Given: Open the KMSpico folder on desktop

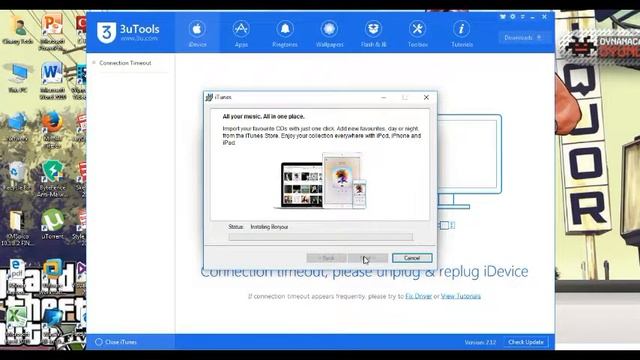Looking at the screenshot, I should [17, 228].
